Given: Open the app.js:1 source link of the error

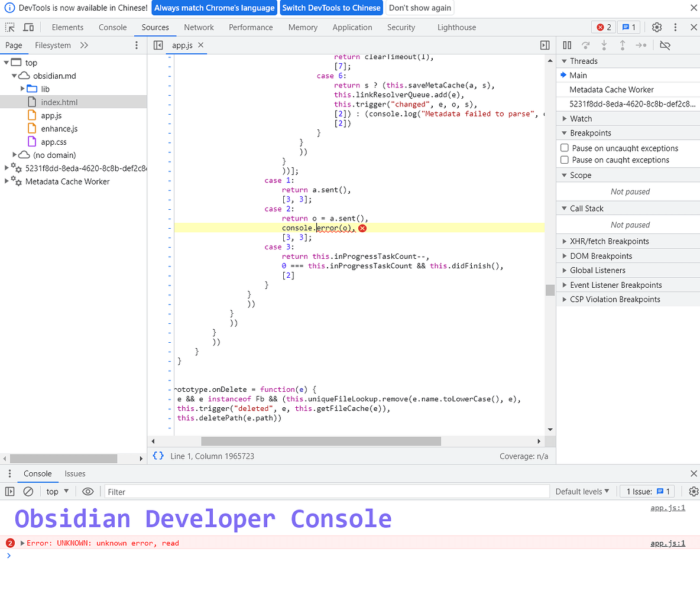Looking at the screenshot, I should 667,543.
